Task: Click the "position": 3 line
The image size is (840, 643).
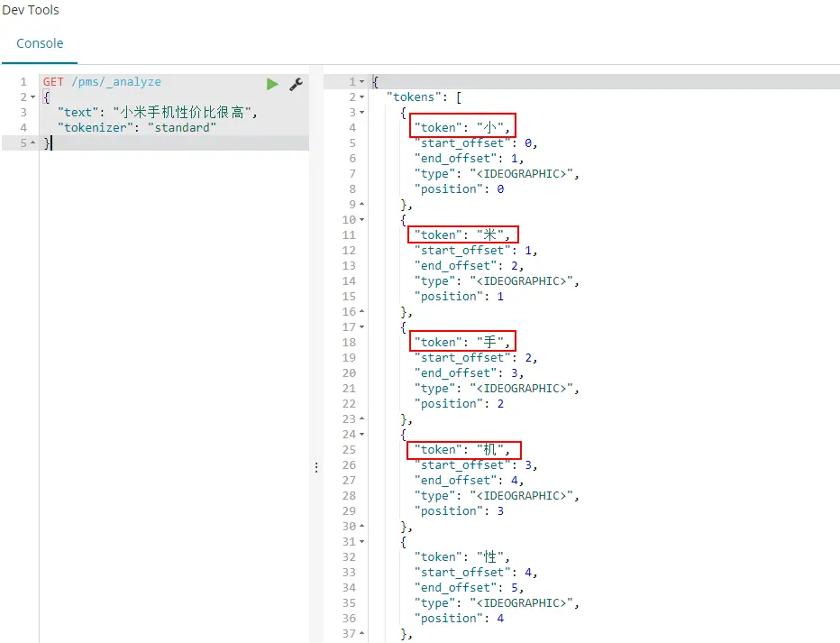Action: (x=459, y=511)
